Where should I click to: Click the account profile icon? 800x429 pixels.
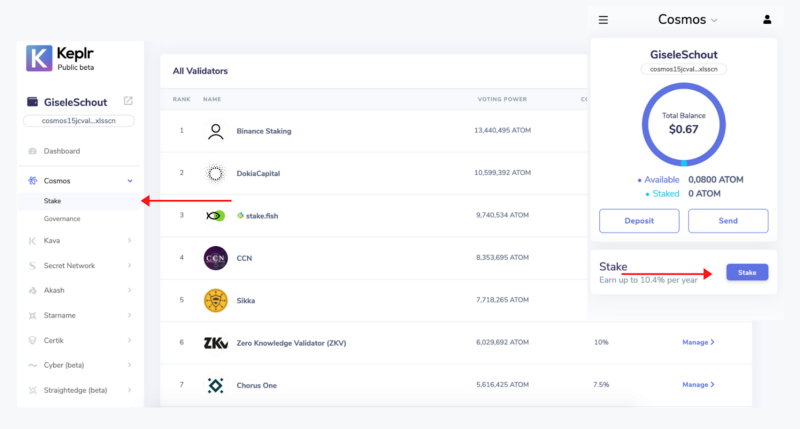pos(767,19)
